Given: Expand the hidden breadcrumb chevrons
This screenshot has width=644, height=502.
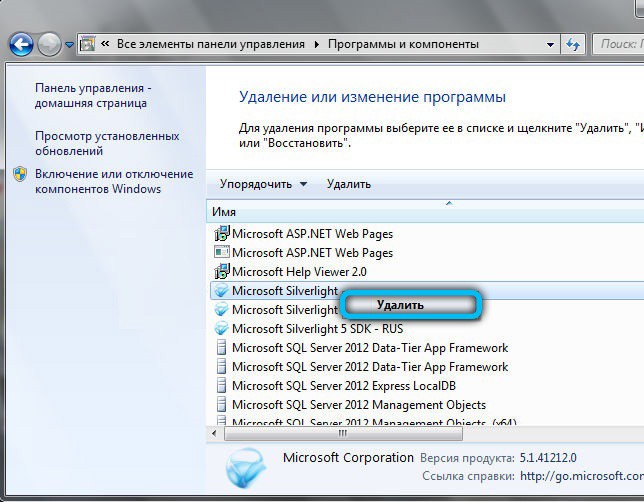Looking at the screenshot, I should pos(105,44).
